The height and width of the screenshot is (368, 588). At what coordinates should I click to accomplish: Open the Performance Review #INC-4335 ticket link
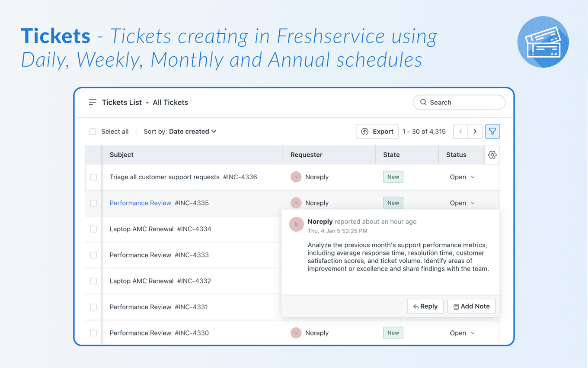point(141,203)
